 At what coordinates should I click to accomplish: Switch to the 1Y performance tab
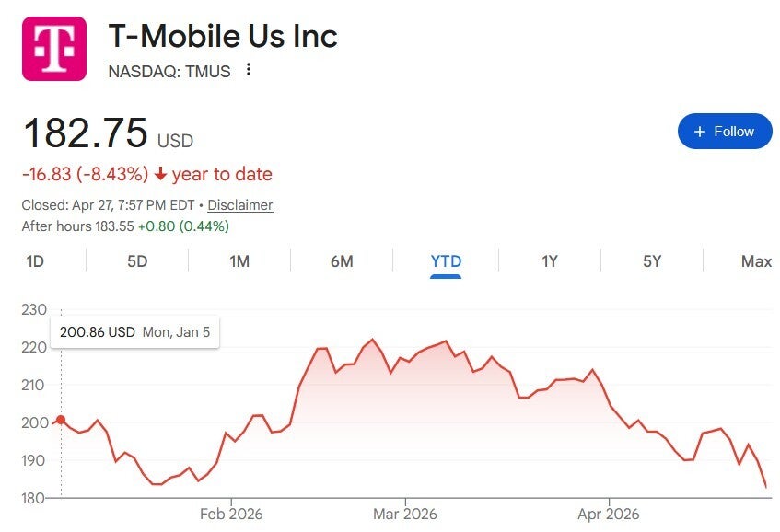click(548, 261)
